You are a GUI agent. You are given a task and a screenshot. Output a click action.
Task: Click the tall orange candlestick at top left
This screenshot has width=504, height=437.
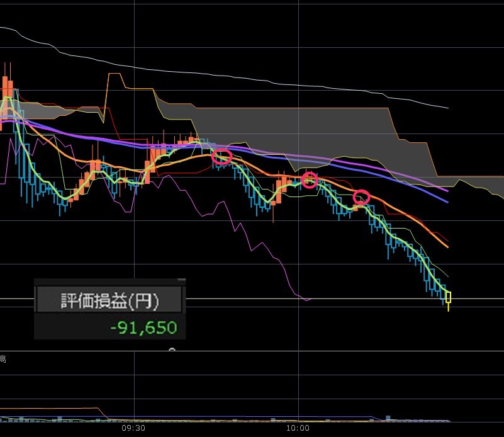[8, 87]
